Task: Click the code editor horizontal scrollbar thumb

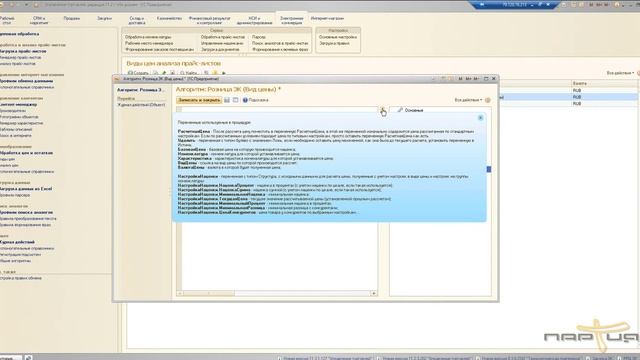Action: point(208,293)
